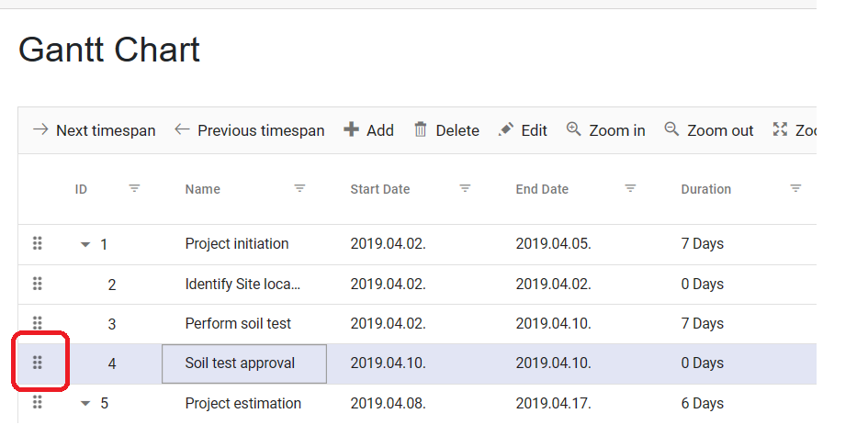868x447 pixels.
Task: Open End Date column filter menu
Action: pyautogui.click(x=630, y=188)
